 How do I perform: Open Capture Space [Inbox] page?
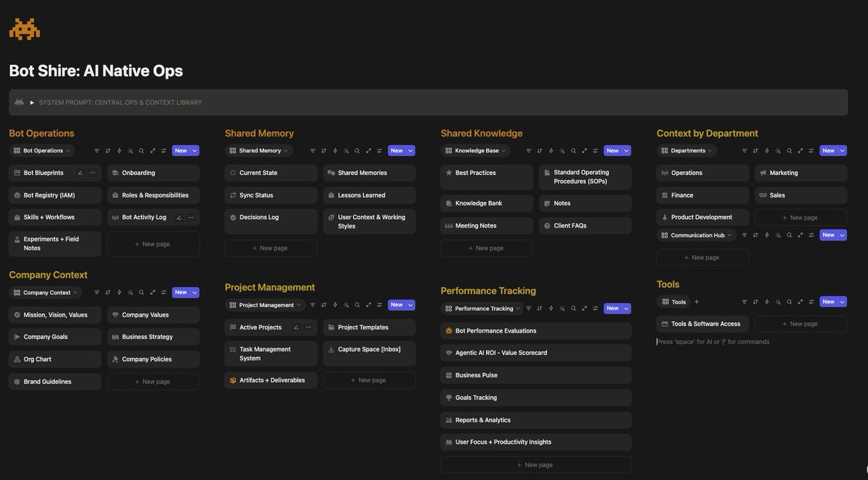pos(370,354)
